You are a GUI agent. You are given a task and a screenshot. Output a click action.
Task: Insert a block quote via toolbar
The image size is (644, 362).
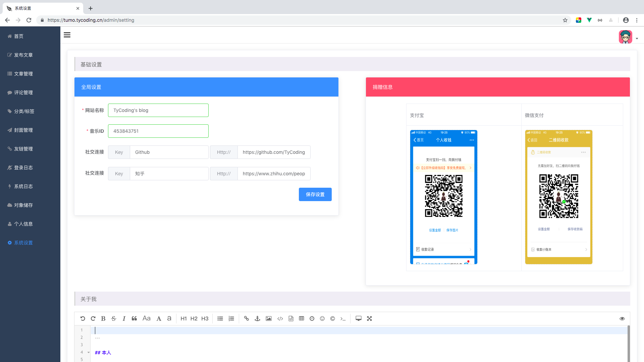click(134, 318)
